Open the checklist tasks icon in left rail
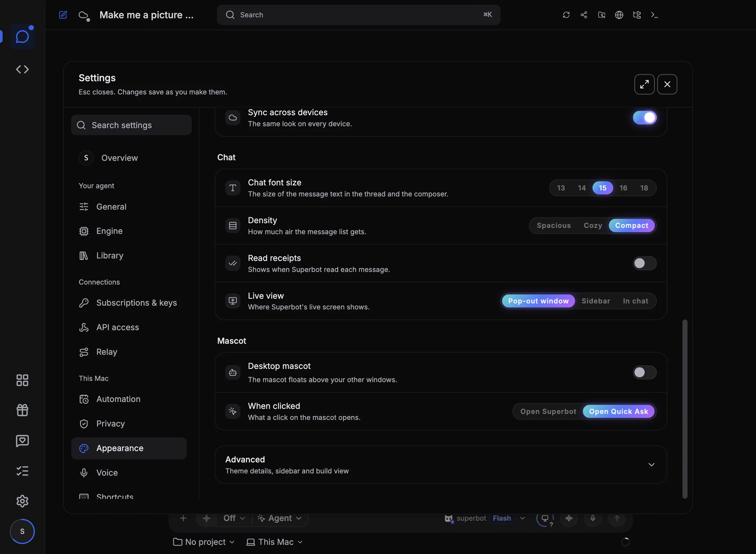 click(x=22, y=471)
